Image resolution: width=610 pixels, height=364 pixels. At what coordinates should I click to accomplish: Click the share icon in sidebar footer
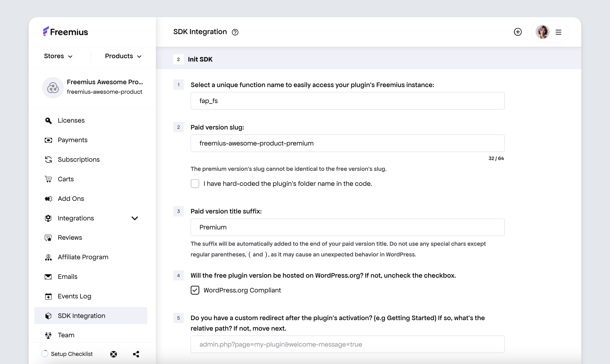pyautogui.click(x=136, y=354)
